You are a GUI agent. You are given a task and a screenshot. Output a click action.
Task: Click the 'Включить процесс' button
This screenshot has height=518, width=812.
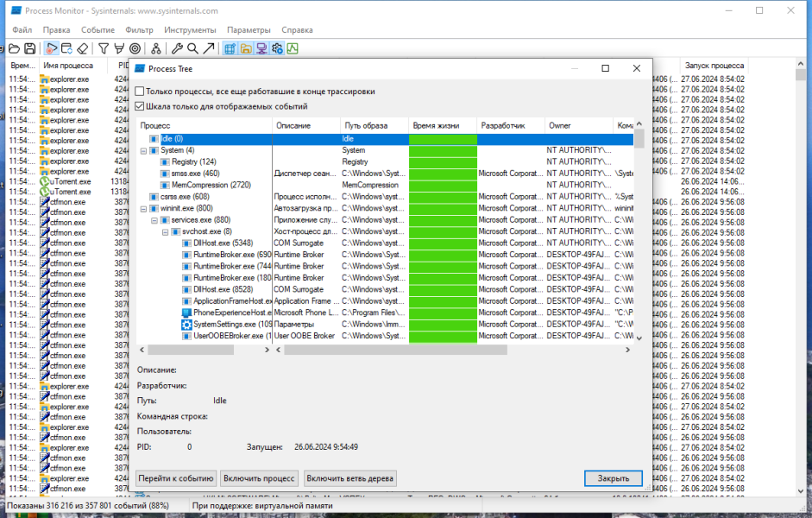[259, 478]
